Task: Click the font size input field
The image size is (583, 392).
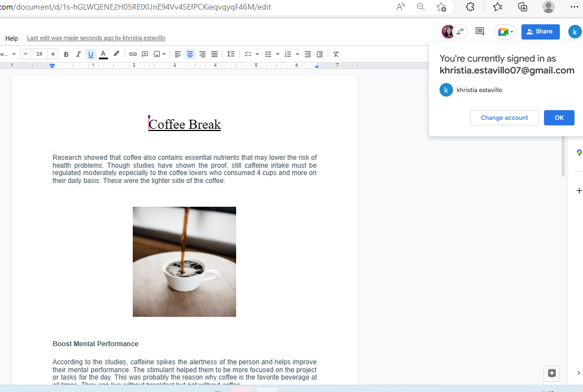Action: pyautogui.click(x=39, y=54)
